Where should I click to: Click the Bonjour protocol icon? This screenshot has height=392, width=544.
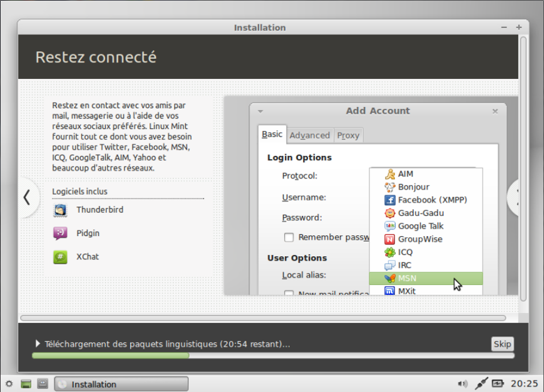point(390,187)
